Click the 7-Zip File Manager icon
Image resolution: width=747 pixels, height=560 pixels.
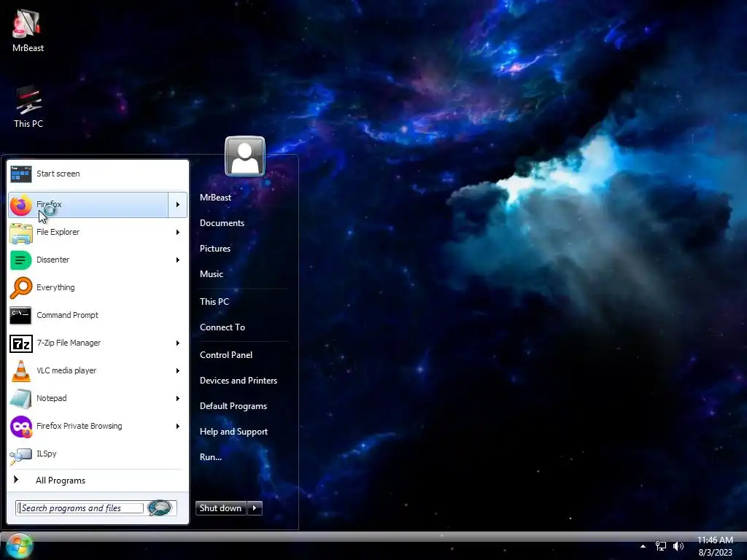click(21, 343)
